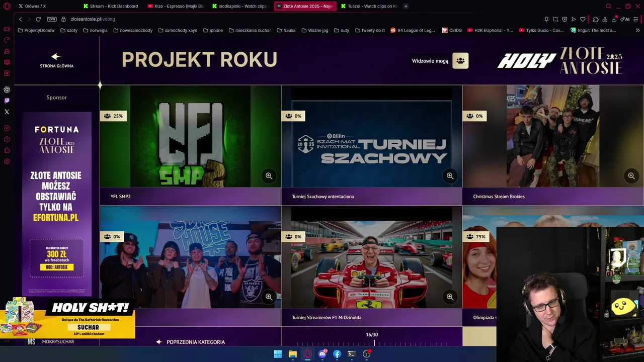This screenshot has width=644, height=362.
Task: Click the search tabs magnifier icon
Action: [608, 6]
